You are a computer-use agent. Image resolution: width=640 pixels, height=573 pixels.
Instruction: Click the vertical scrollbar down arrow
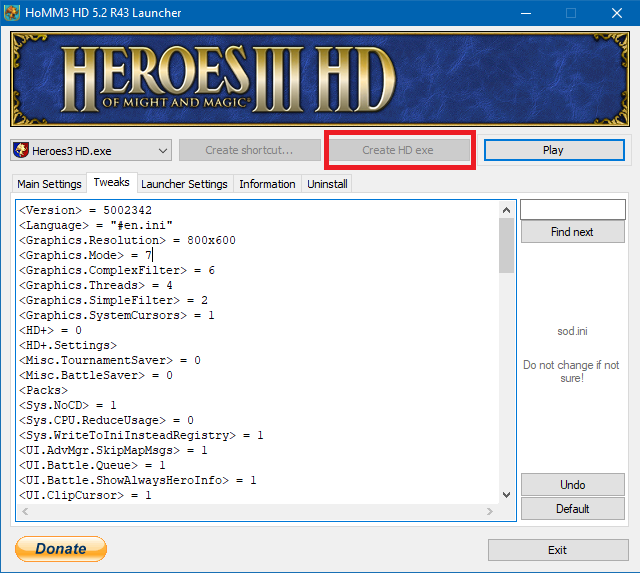507,495
